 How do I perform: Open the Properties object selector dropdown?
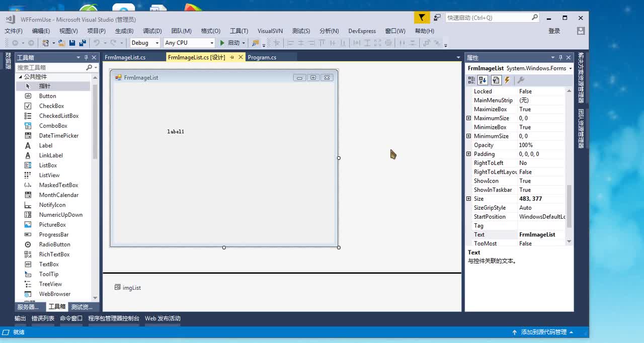570,68
